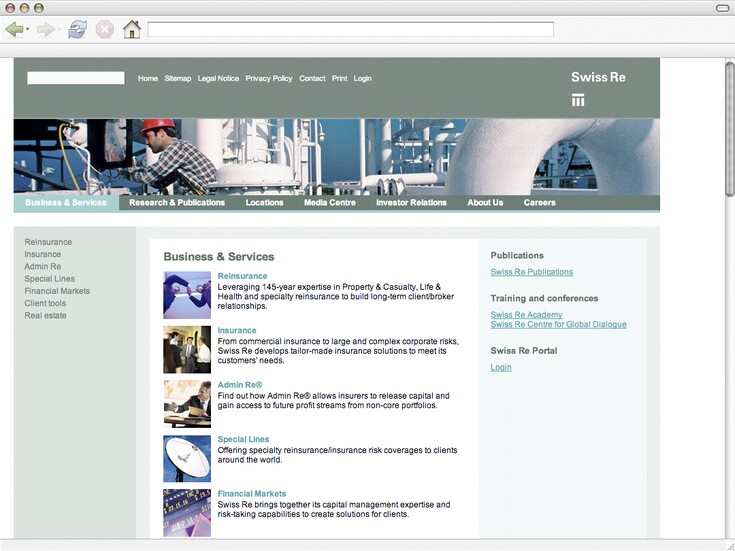Open the Home link in top header

(148, 78)
